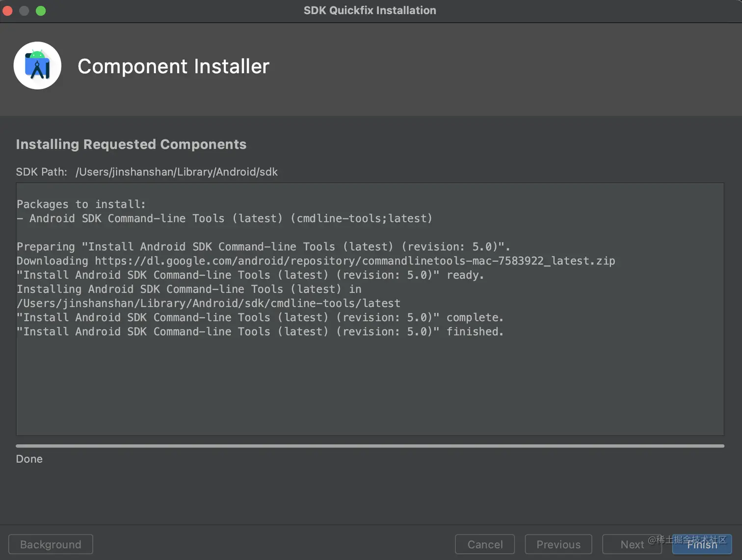Minimize the SDK Quickfix Installation window

coord(24,10)
